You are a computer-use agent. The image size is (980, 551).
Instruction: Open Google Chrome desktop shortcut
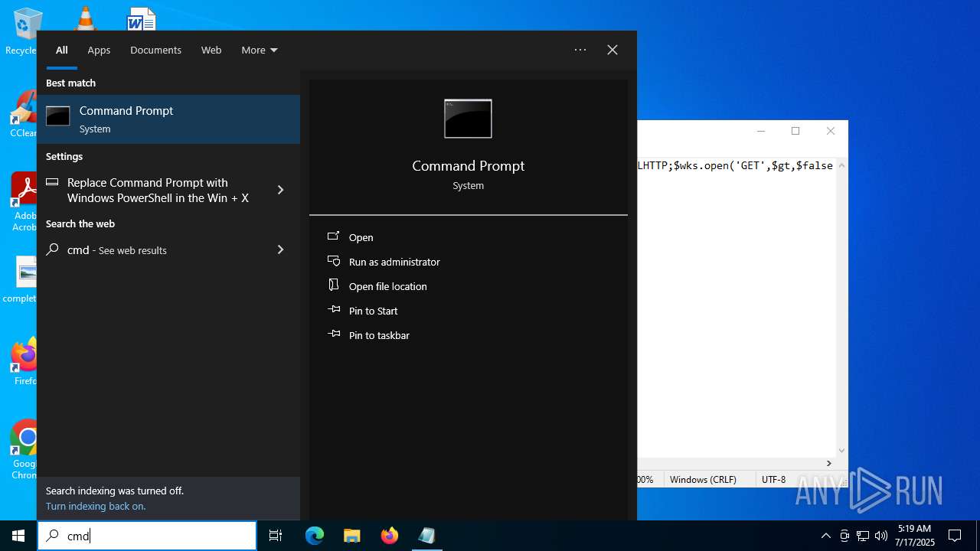(x=24, y=450)
